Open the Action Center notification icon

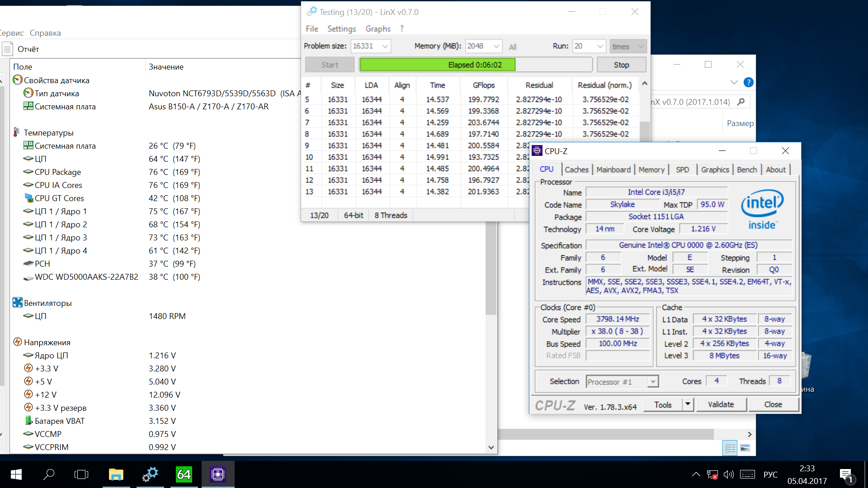point(846,475)
